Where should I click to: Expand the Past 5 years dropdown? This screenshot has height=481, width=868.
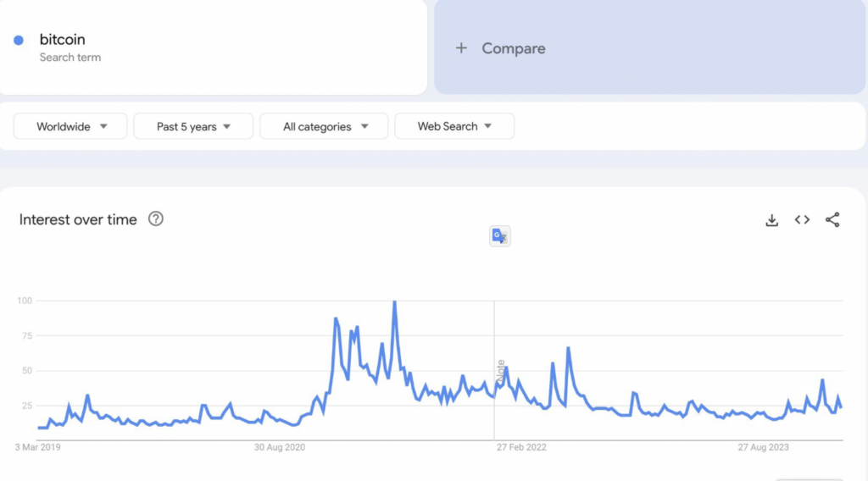point(193,127)
